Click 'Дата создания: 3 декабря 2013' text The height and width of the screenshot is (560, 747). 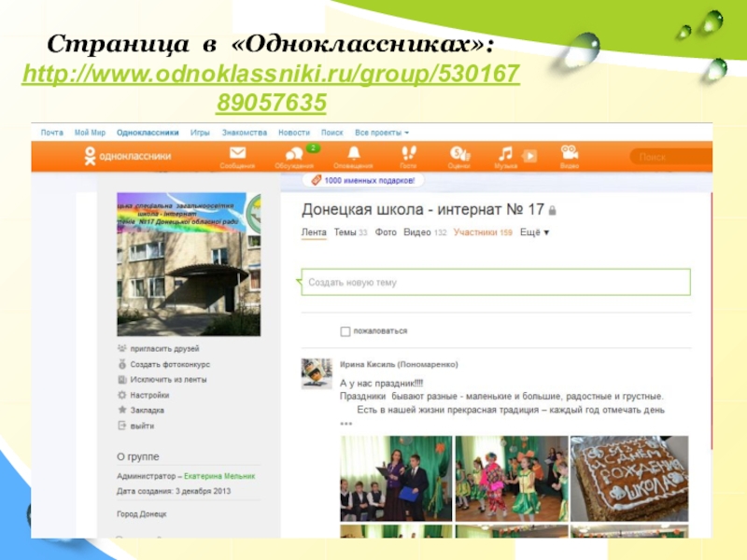tap(174, 491)
